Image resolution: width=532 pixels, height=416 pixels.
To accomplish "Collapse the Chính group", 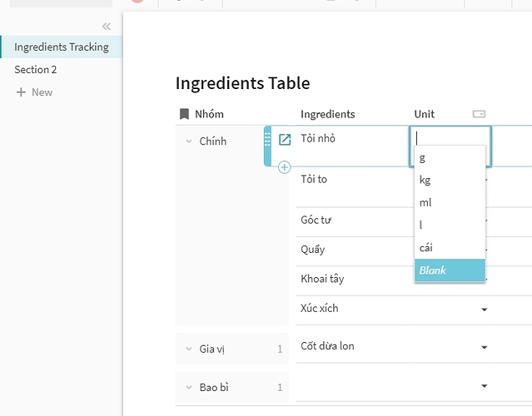I will pyautogui.click(x=189, y=141).
